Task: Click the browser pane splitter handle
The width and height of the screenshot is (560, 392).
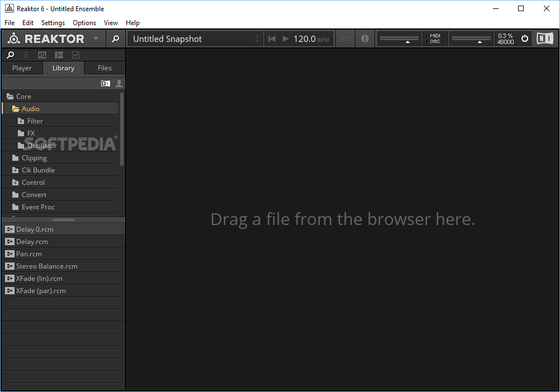Action: pyautogui.click(x=63, y=219)
